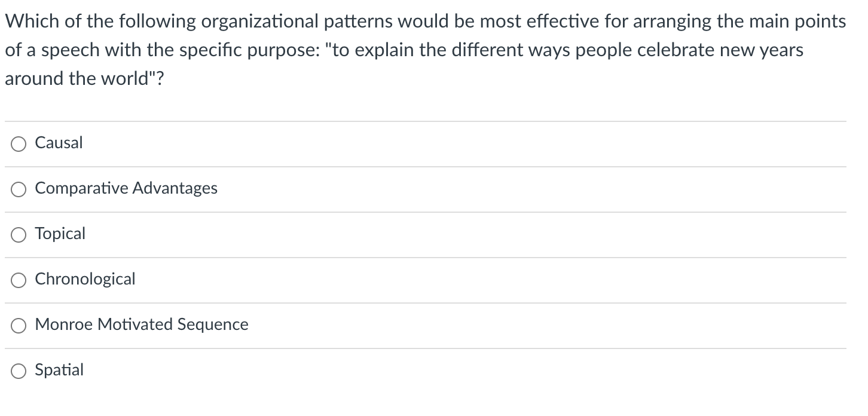Select the Chronological radio button
Screen dimensions: 868x416
[x=18, y=280]
